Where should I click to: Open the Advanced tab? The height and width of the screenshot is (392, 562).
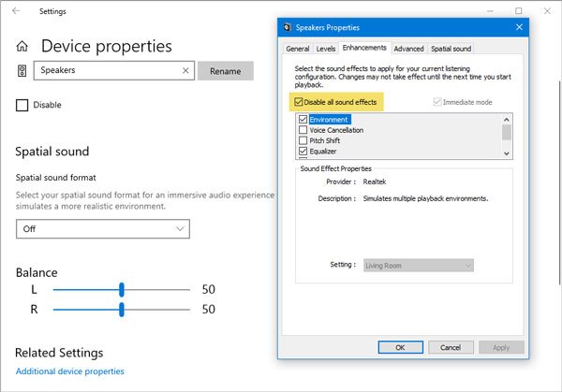tap(408, 49)
